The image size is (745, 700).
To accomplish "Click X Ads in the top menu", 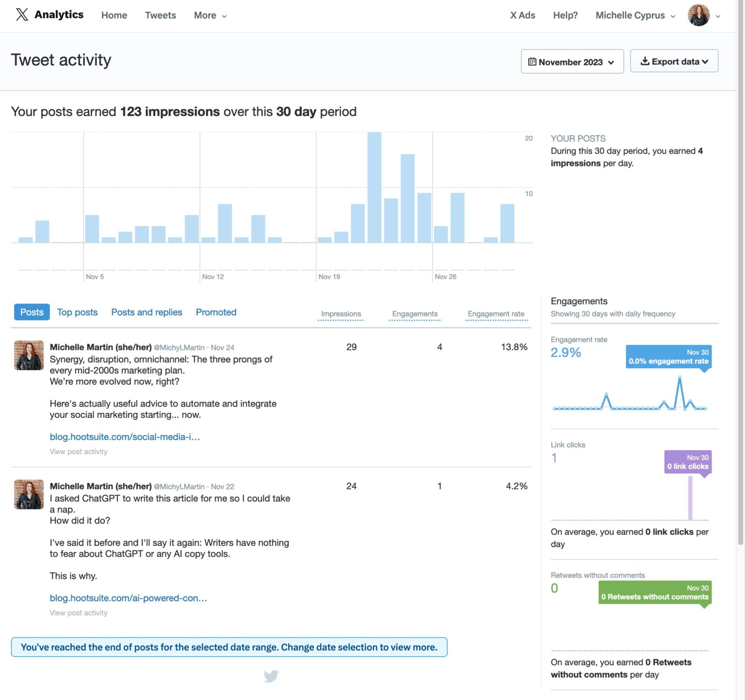I will click(x=522, y=15).
